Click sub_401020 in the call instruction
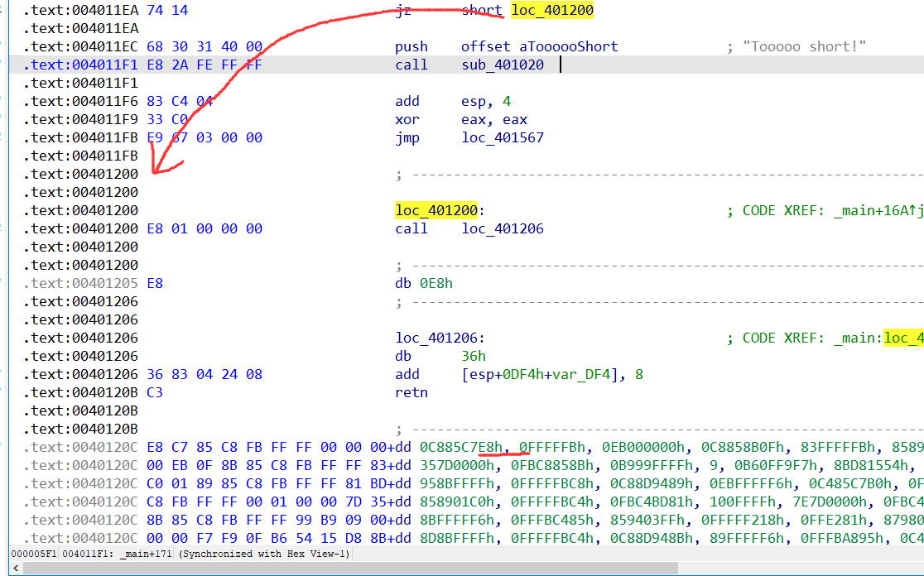 [x=503, y=65]
